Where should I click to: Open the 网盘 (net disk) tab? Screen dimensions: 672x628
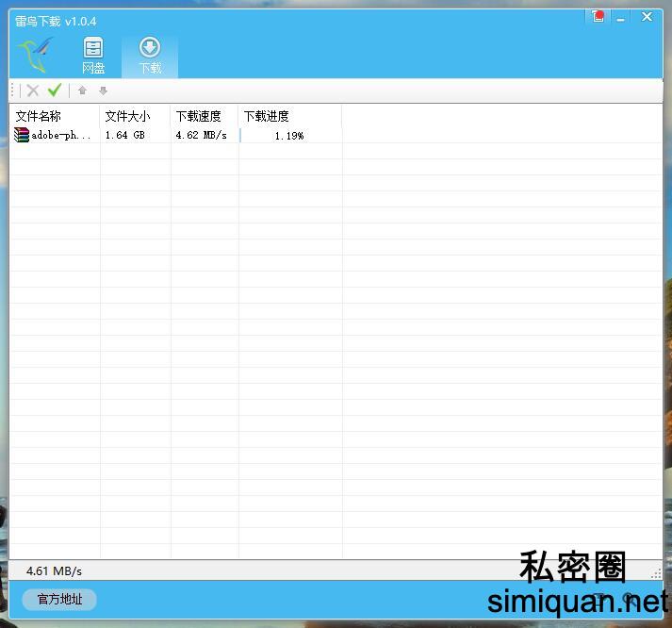coord(92,56)
